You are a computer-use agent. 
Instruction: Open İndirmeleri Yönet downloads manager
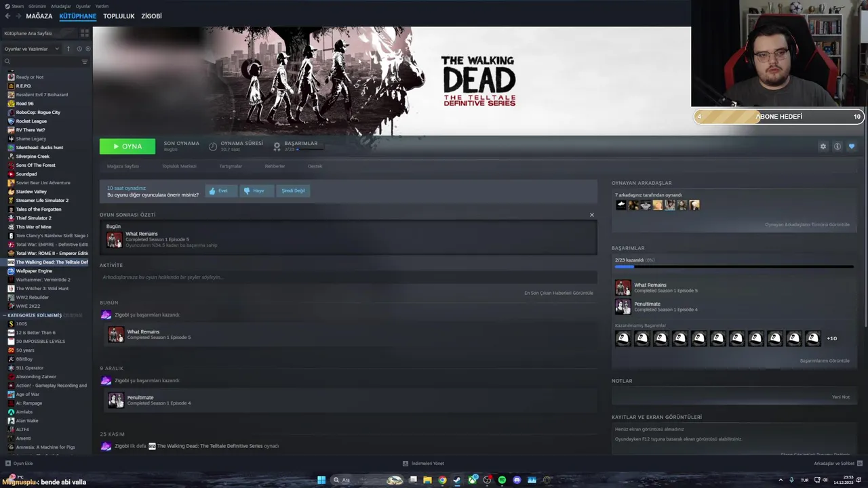(x=423, y=464)
